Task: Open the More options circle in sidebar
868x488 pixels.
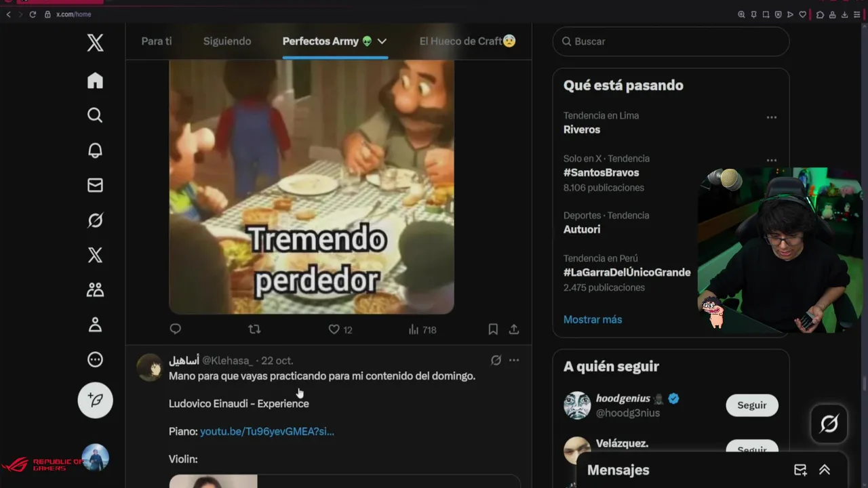Action: click(95, 360)
